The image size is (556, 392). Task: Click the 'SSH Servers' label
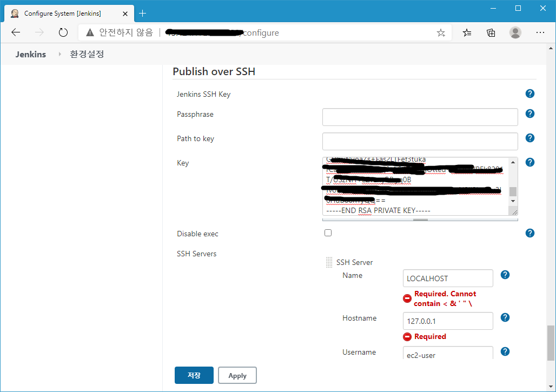click(196, 254)
